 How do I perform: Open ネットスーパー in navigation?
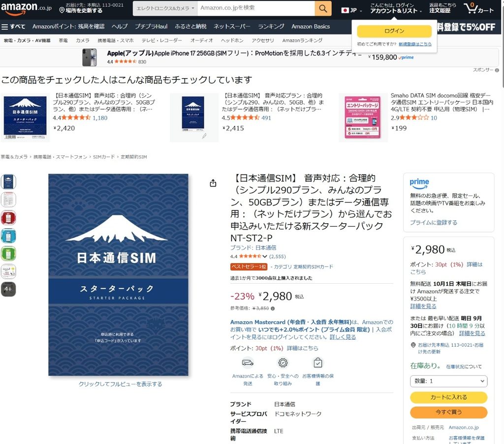[232, 27]
